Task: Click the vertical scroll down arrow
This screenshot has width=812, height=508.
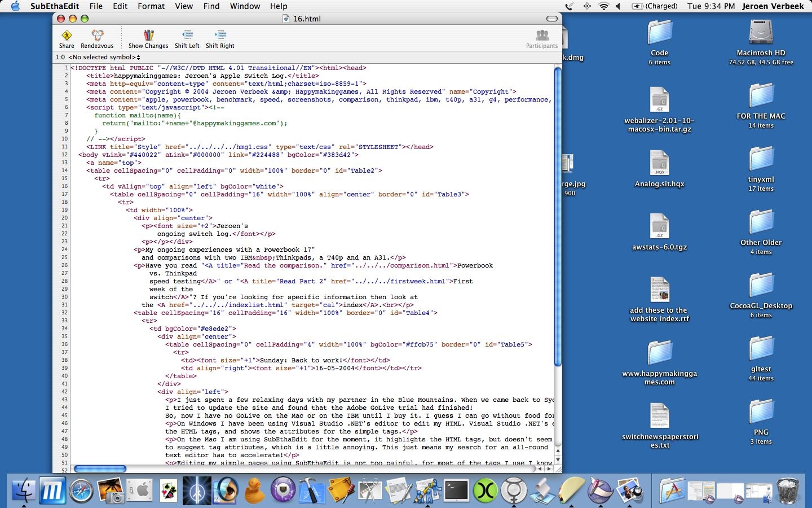Action: click(558, 459)
